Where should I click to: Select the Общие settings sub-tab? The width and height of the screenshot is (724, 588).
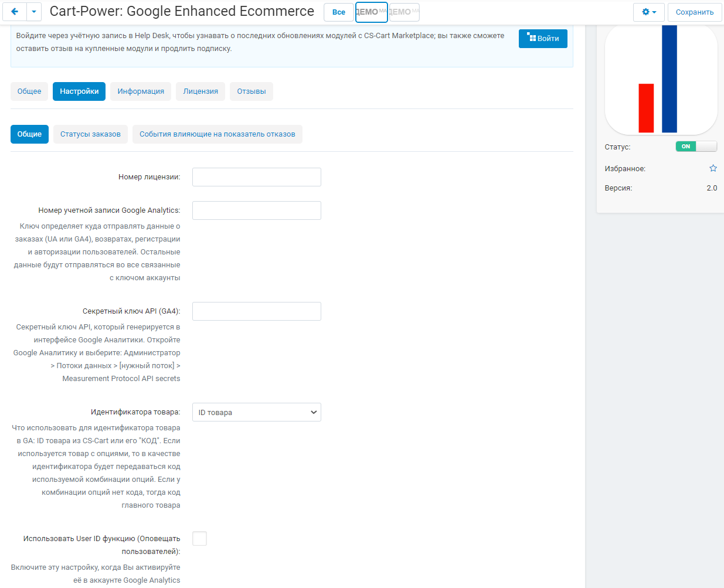tap(29, 134)
